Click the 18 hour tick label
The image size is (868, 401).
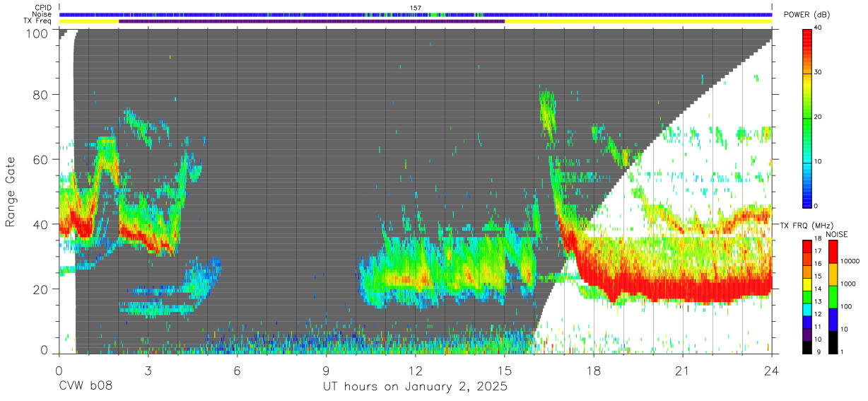point(594,370)
